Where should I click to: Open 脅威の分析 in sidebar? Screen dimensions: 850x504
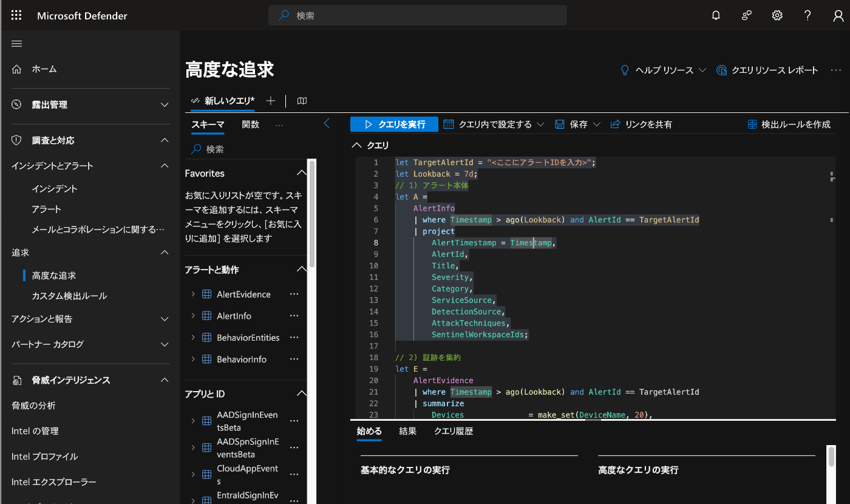(x=33, y=405)
